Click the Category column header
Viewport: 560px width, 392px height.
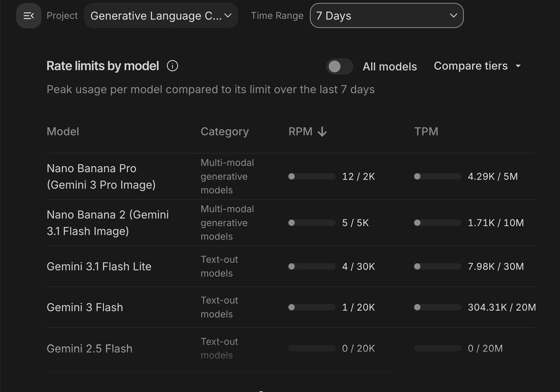(224, 132)
